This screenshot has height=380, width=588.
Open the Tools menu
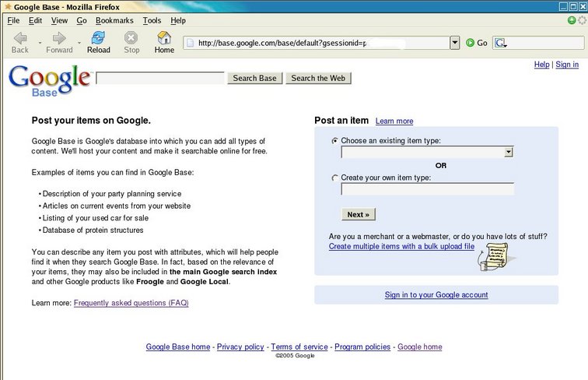click(152, 21)
